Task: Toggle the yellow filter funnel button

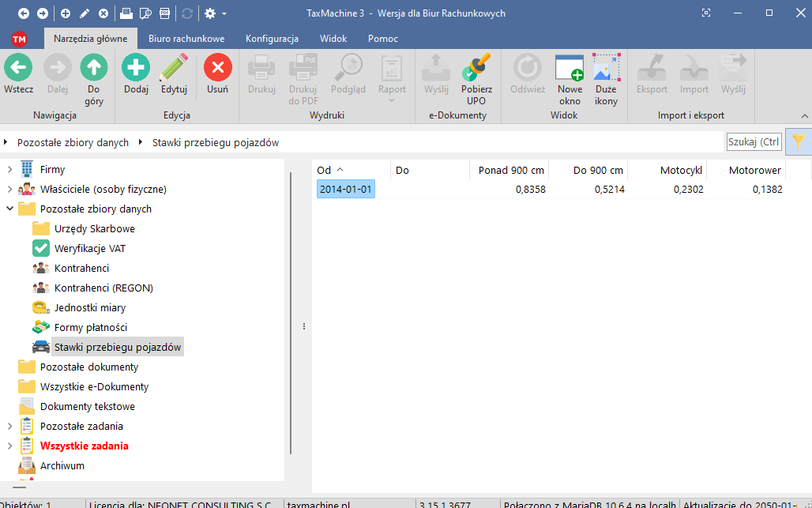Action: pyautogui.click(x=799, y=141)
